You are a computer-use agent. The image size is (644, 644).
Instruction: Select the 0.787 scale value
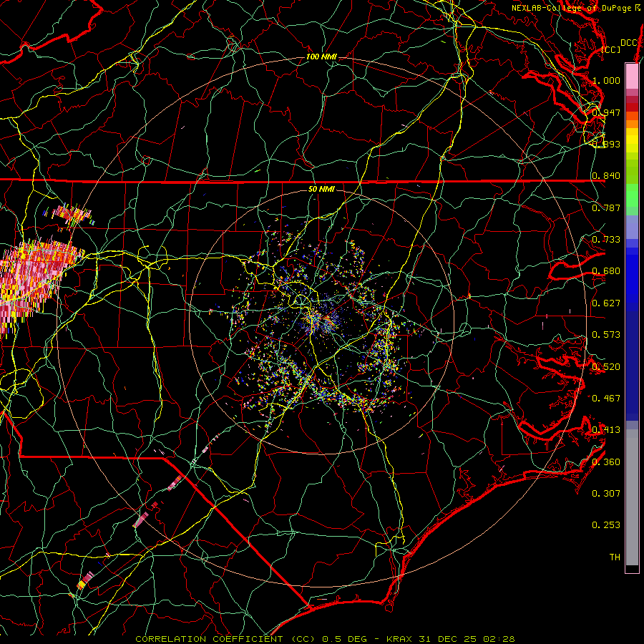(606, 208)
